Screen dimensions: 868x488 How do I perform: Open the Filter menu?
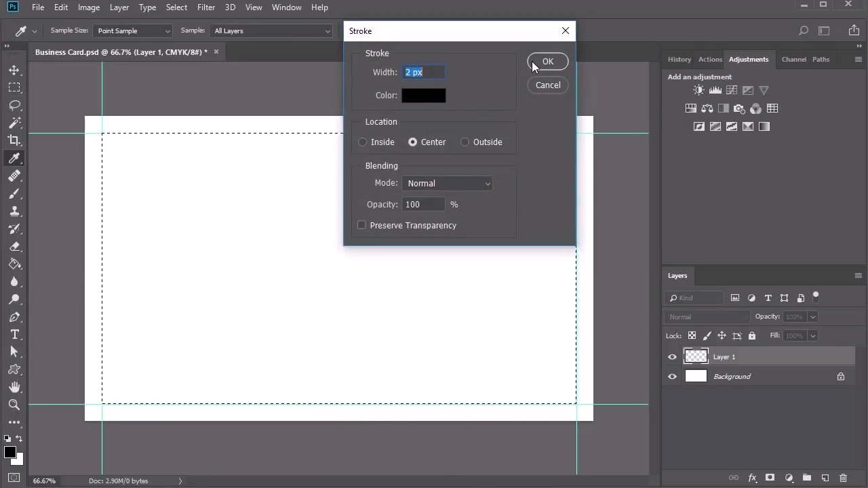coord(206,7)
